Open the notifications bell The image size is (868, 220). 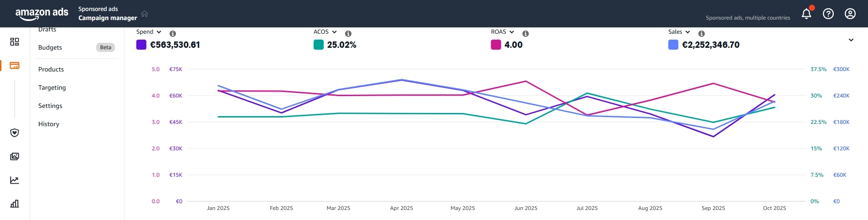806,14
